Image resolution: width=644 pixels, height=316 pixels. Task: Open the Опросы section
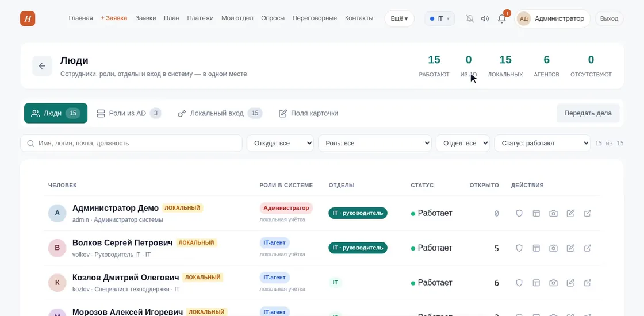pyautogui.click(x=273, y=18)
